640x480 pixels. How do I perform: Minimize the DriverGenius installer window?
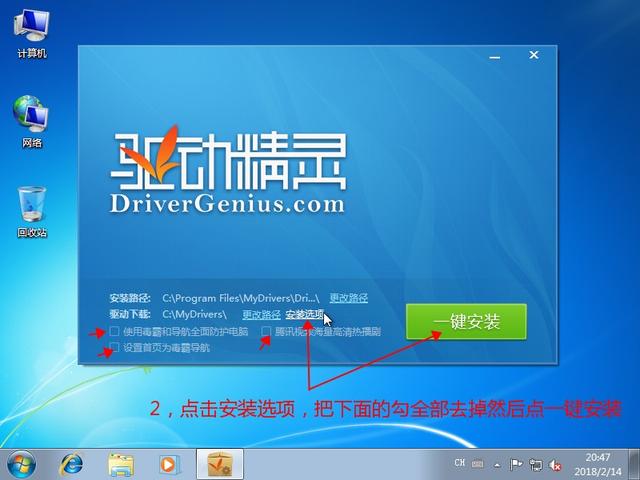495,56
